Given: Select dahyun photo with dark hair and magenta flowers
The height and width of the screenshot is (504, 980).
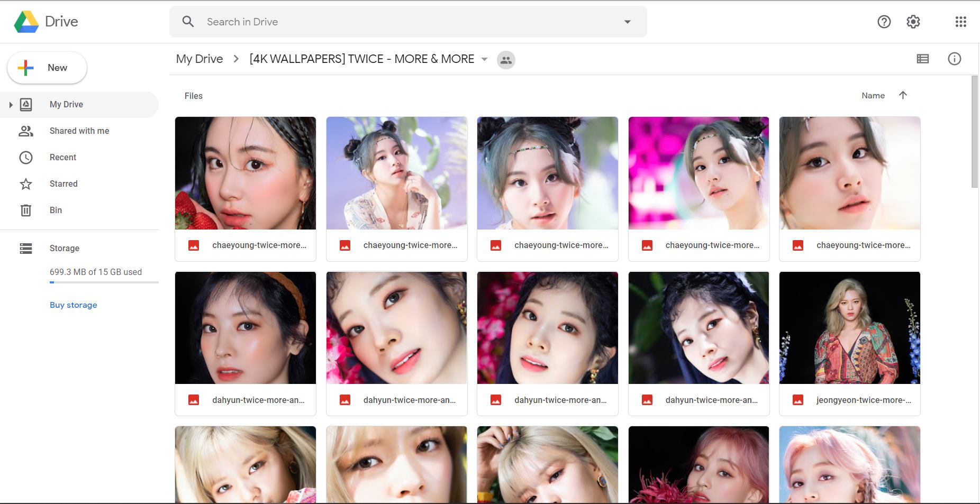Looking at the screenshot, I should (548, 344).
